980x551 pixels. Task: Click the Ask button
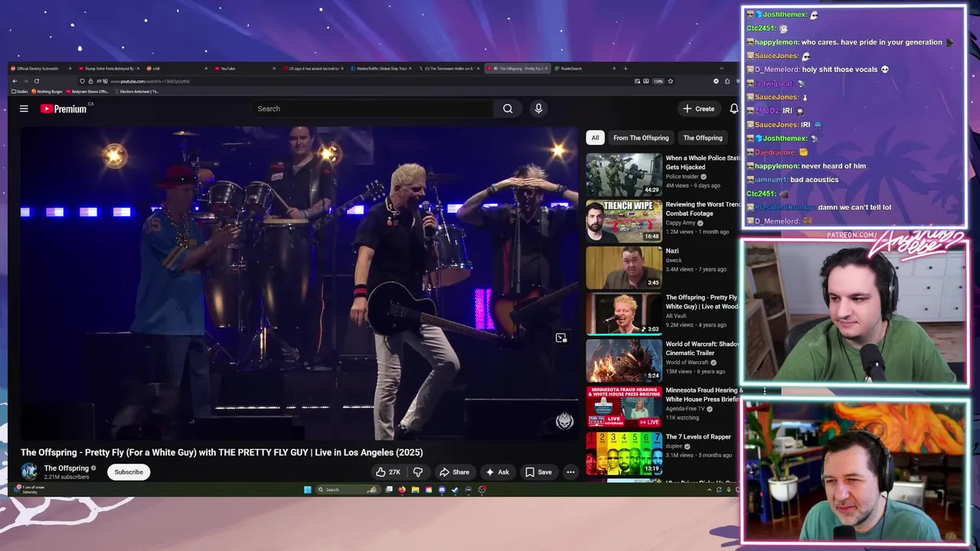pos(498,472)
